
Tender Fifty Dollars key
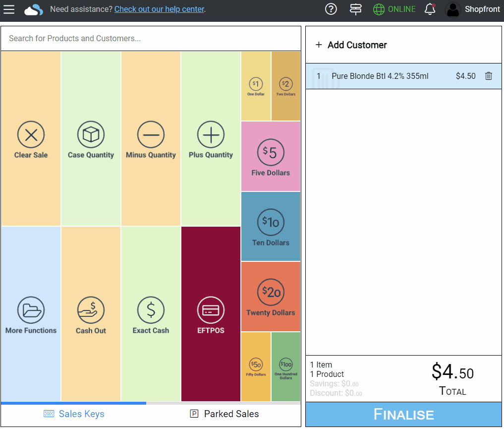coord(256,367)
